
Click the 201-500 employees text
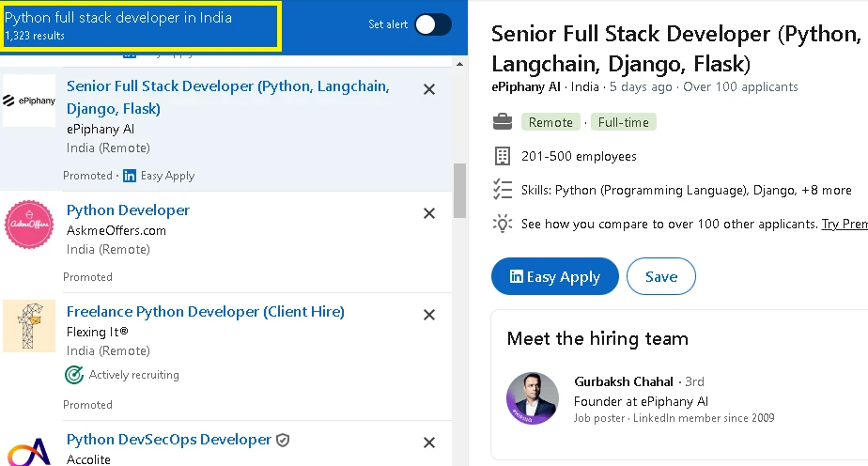point(579,156)
